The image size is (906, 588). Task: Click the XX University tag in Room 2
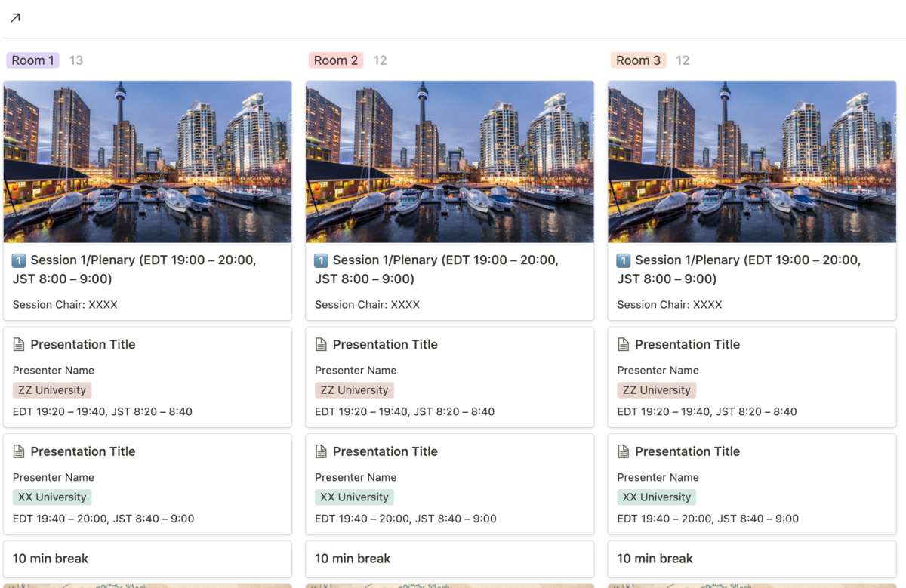tap(354, 497)
